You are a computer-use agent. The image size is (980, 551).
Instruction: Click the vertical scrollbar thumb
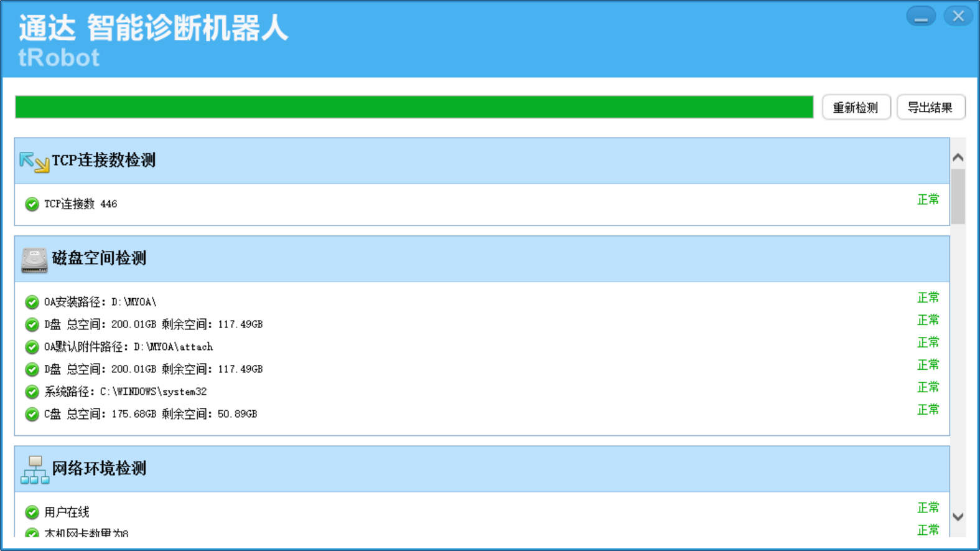pyautogui.click(x=958, y=196)
